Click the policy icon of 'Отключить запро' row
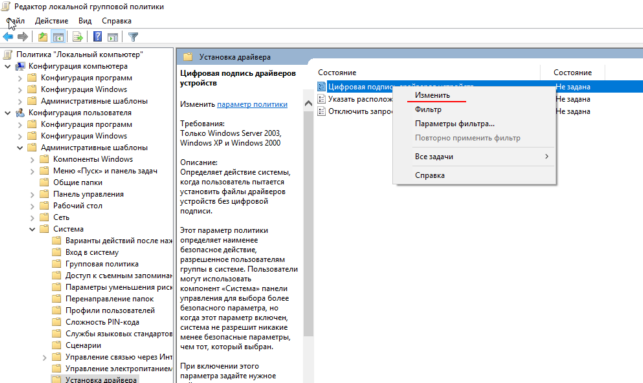The image size is (643, 383). click(x=322, y=111)
